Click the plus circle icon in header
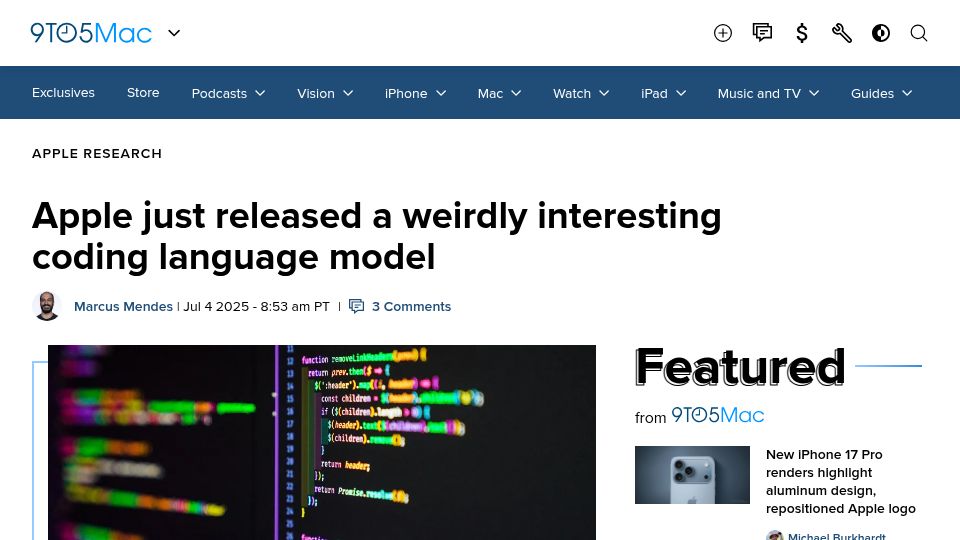This screenshot has width=960, height=540. 722,33
